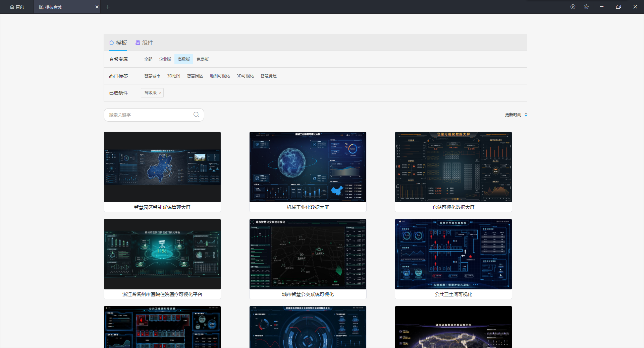Add a new tab with plus icon

(108, 7)
